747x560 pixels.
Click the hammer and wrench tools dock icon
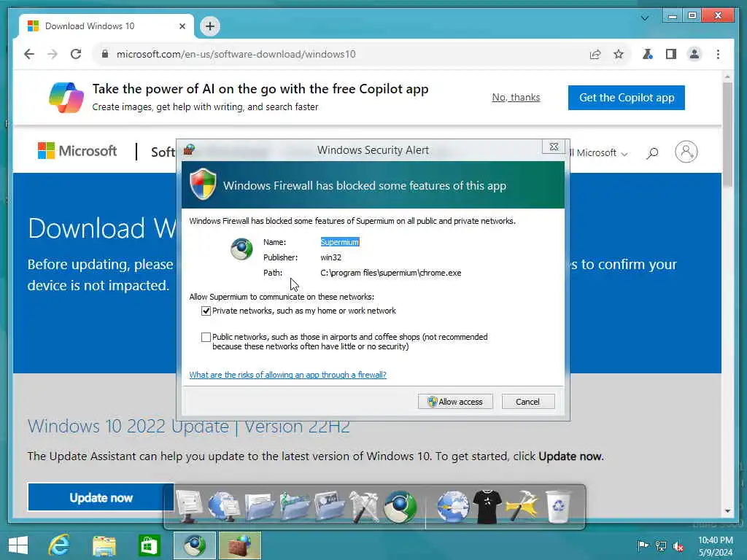pyautogui.click(x=364, y=507)
